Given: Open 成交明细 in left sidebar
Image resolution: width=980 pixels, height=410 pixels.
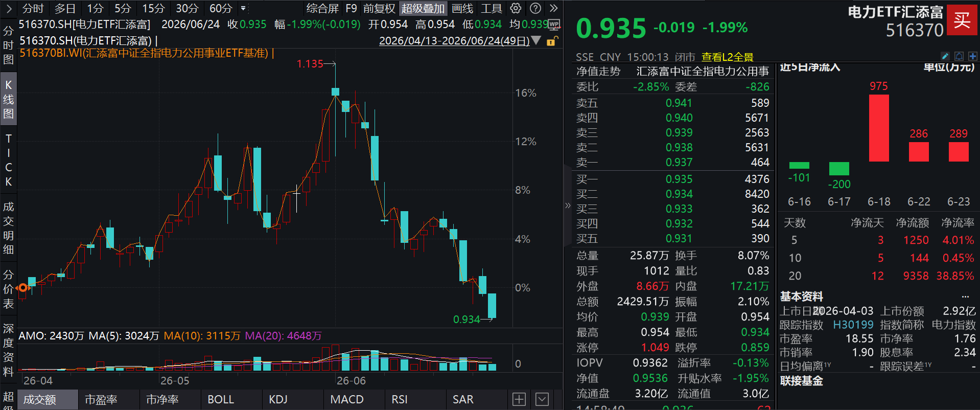Looking at the screenshot, I should click(x=8, y=228).
